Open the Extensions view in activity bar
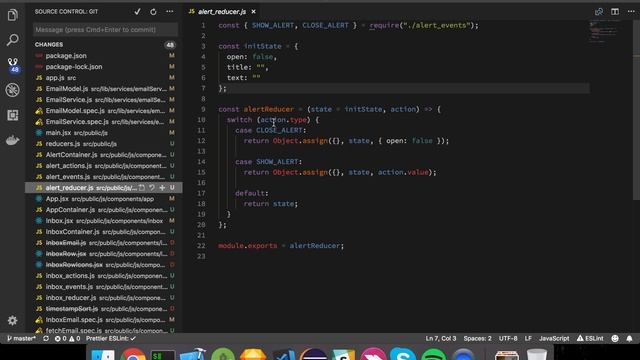 13,115
